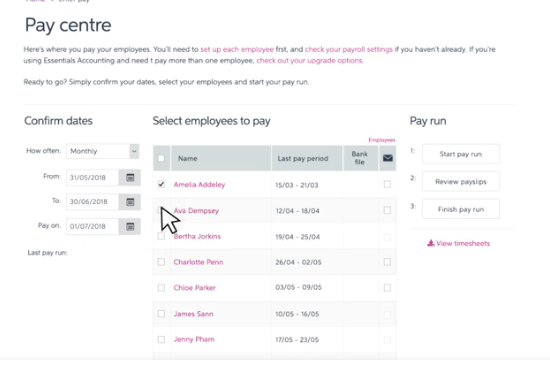
Task: Uncheck Amelia Addeley's selection checkbox
Action: pos(161,184)
